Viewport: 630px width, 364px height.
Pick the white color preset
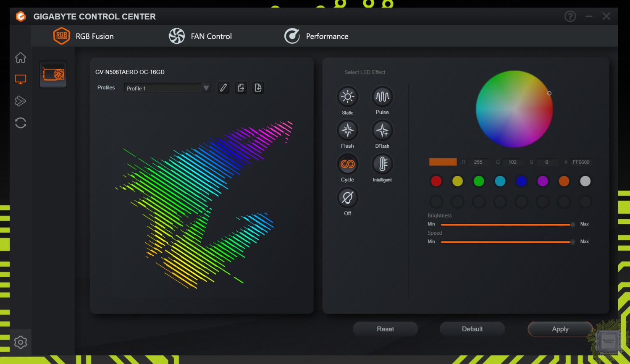(x=585, y=181)
